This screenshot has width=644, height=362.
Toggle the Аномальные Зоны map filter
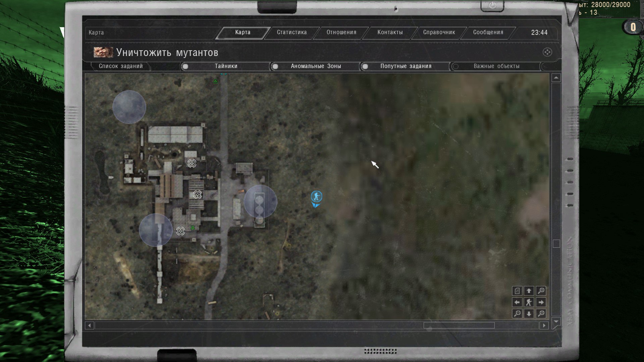coord(316,66)
